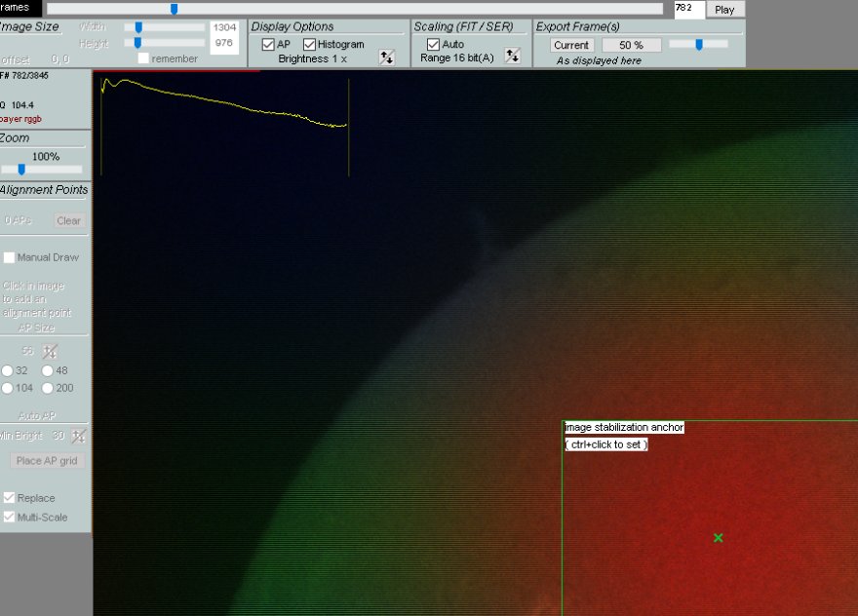The height and width of the screenshot is (616, 858).
Task: Tick the remember image size checkbox
Action: point(143,58)
